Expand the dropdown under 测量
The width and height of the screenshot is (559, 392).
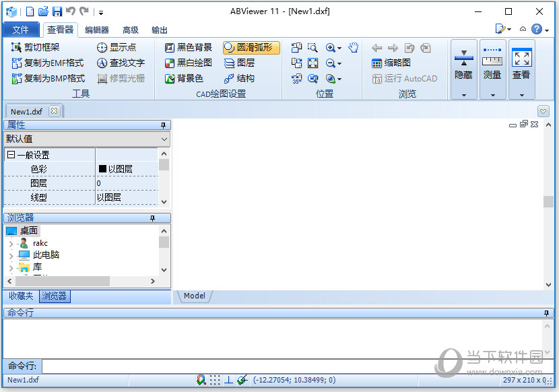click(x=493, y=95)
